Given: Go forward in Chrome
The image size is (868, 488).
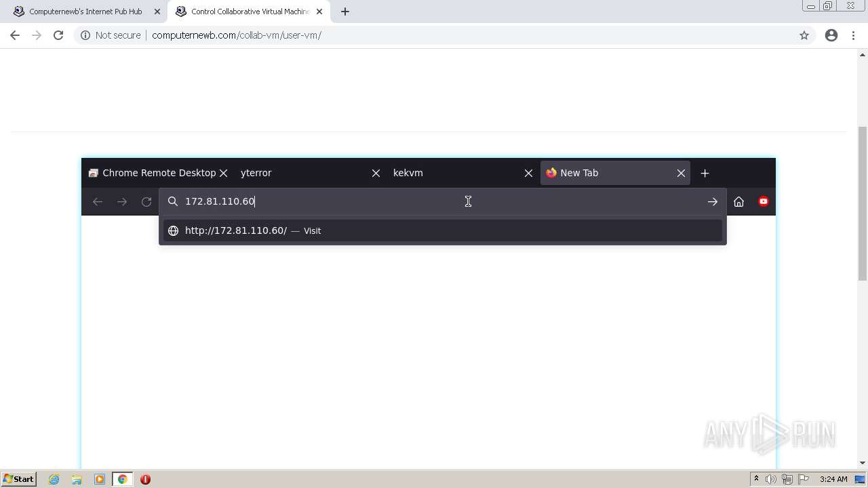Looking at the screenshot, I should tap(37, 35).
